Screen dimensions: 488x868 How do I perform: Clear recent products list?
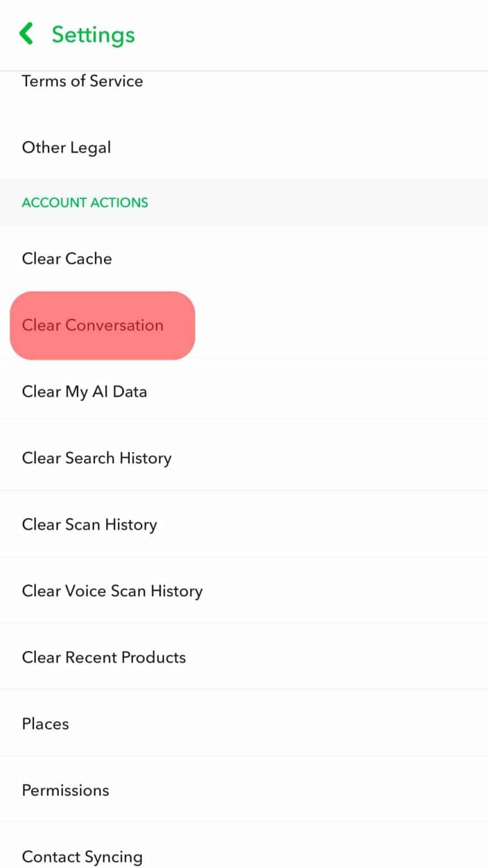coord(104,657)
